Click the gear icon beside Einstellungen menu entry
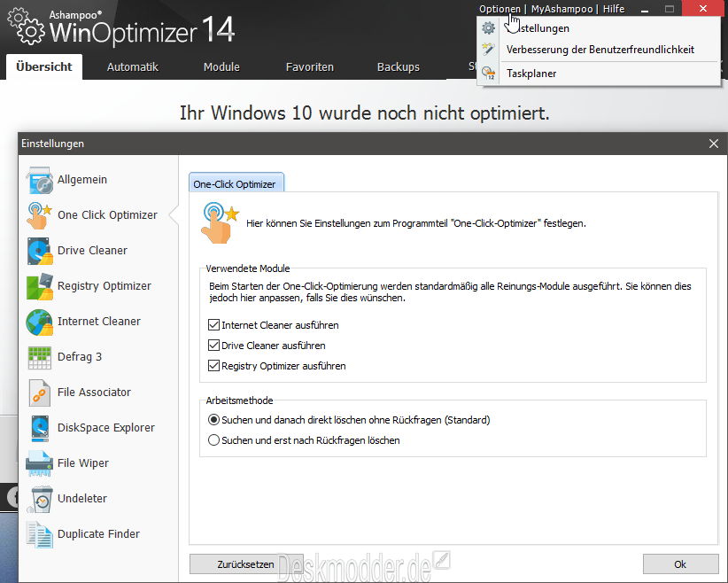 tap(488, 27)
